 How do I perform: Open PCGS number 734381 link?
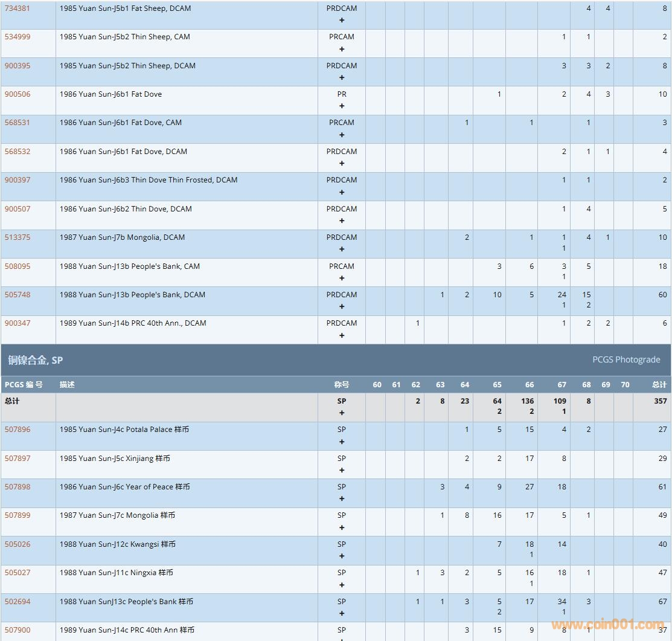coord(18,8)
